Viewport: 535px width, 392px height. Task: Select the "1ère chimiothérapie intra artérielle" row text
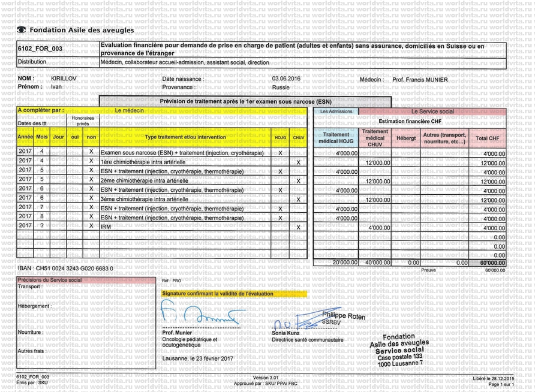click(143, 162)
